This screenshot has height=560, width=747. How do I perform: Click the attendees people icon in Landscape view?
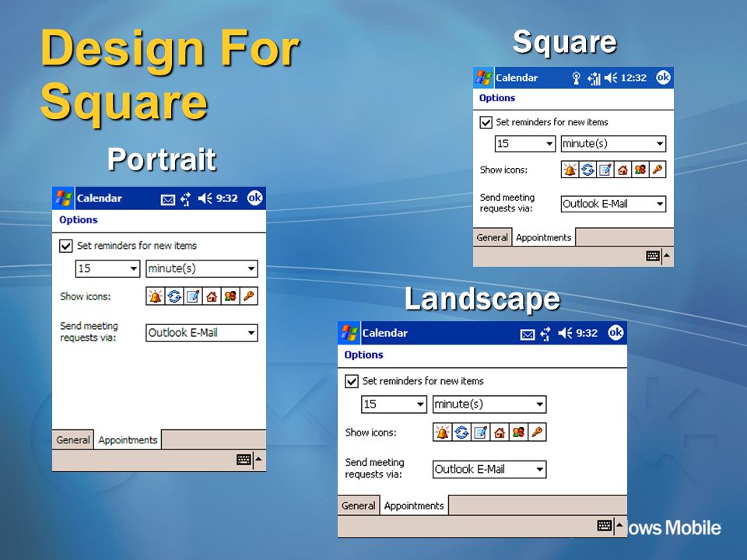518,432
